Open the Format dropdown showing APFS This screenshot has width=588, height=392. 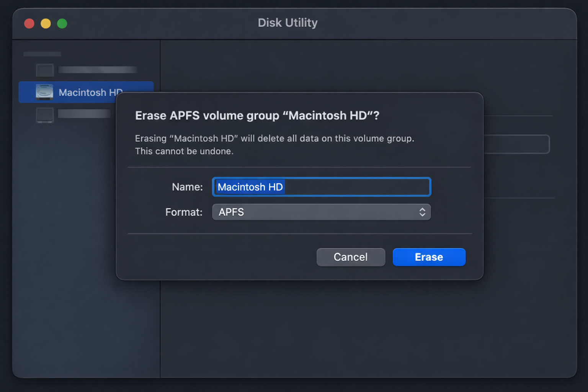tap(321, 212)
